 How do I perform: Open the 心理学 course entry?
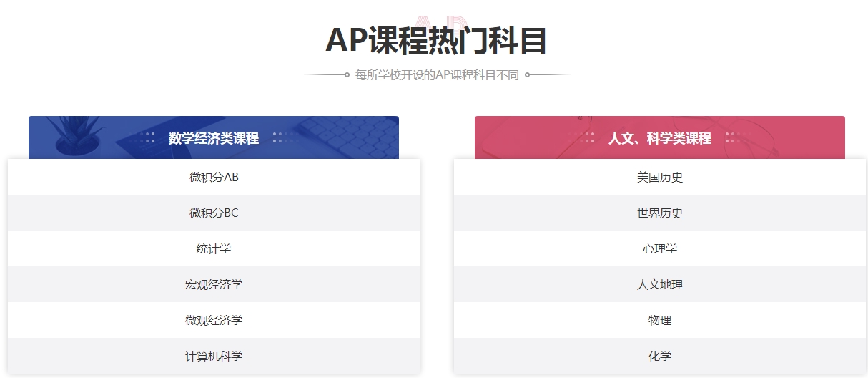click(660, 248)
